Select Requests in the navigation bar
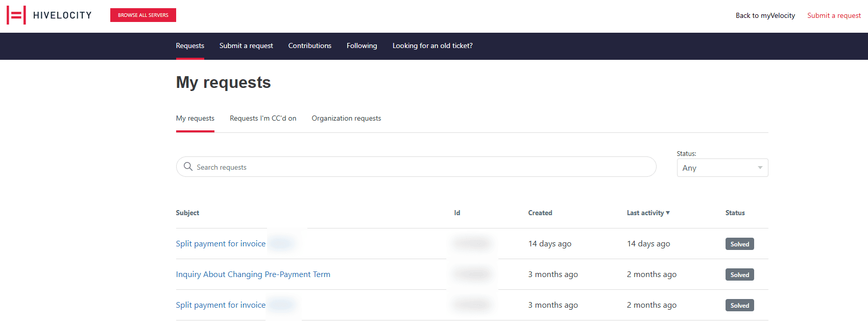 coord(190,45)
